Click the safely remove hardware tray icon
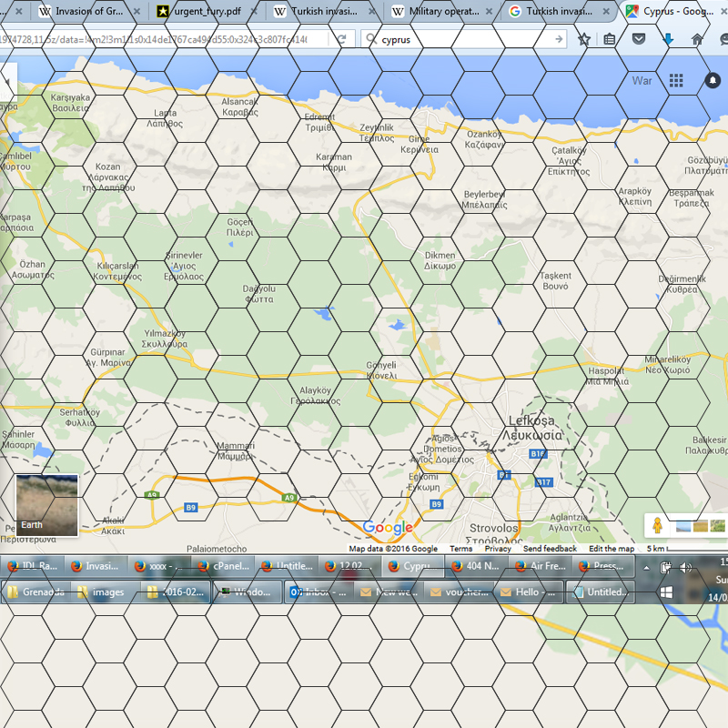The width and height of the screenshot is (728, 728). click(665, 567)
